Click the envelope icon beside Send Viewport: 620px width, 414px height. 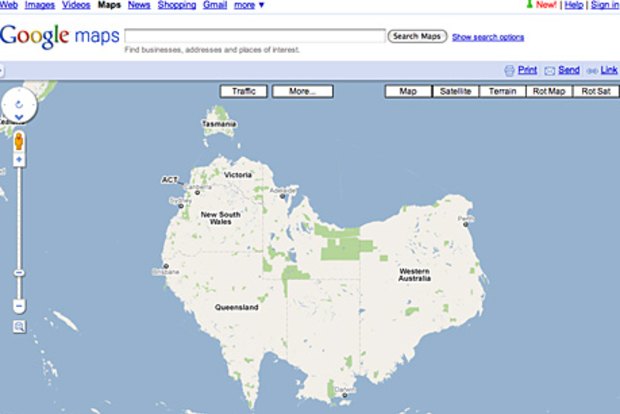550,70
